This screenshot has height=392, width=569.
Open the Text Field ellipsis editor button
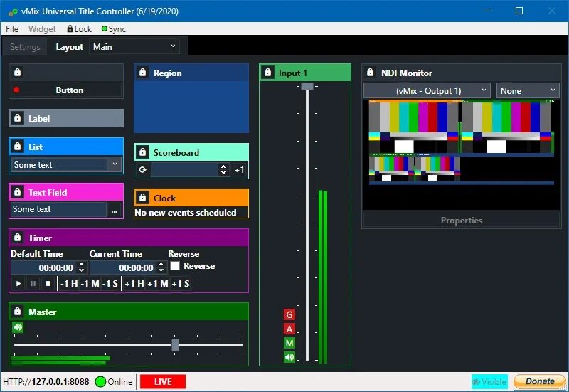click(x=114, y=210)
